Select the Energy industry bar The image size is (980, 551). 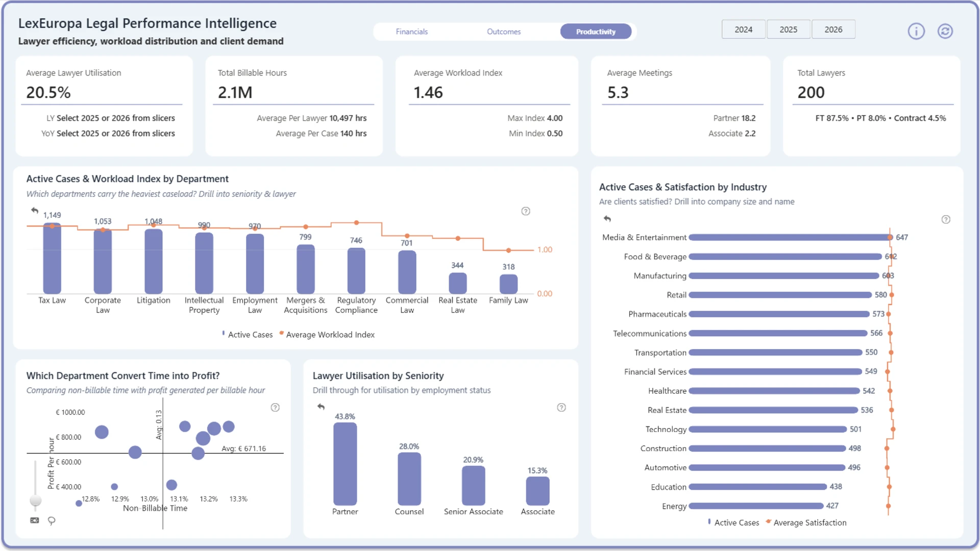point(756,506)
